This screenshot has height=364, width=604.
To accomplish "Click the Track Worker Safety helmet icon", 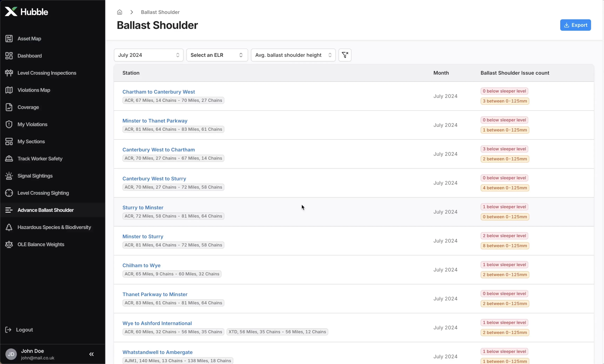I will (9, 159).
